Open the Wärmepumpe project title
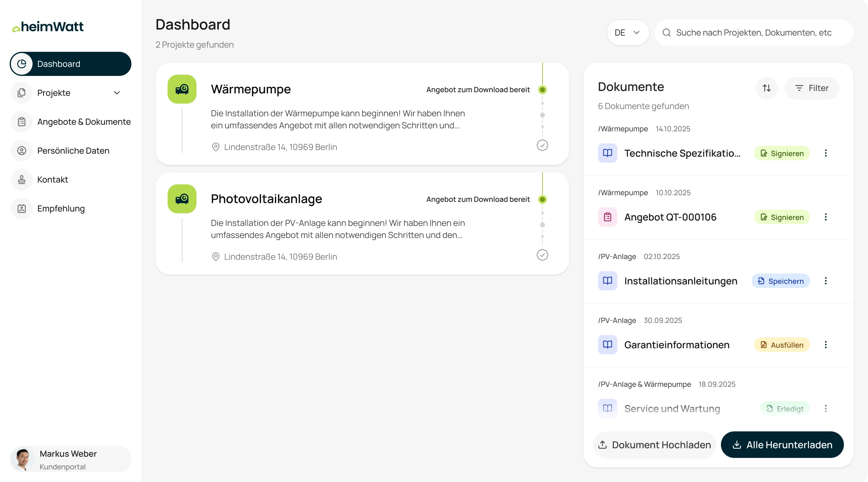 click(251, 89)
